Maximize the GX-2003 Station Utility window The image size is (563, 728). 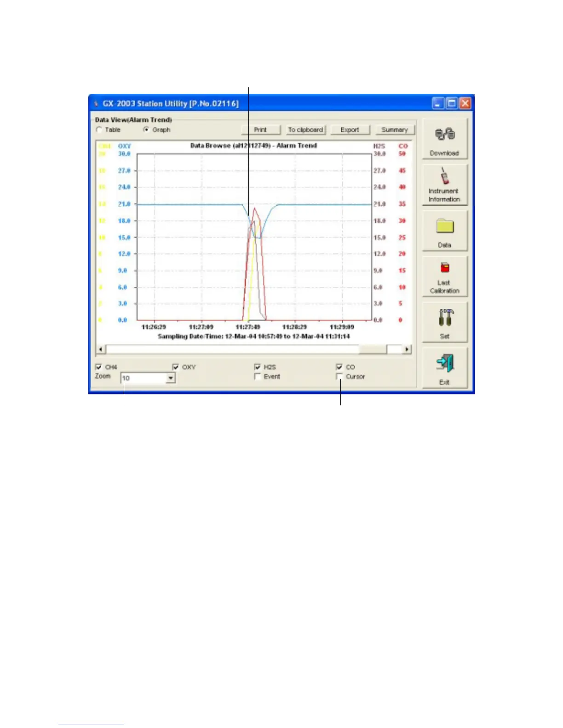point(452,103)
